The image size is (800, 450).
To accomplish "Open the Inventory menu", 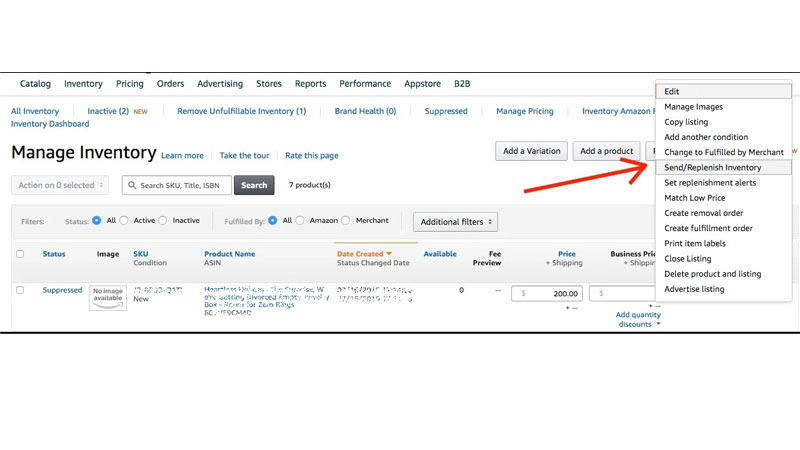I will [83, 84].
